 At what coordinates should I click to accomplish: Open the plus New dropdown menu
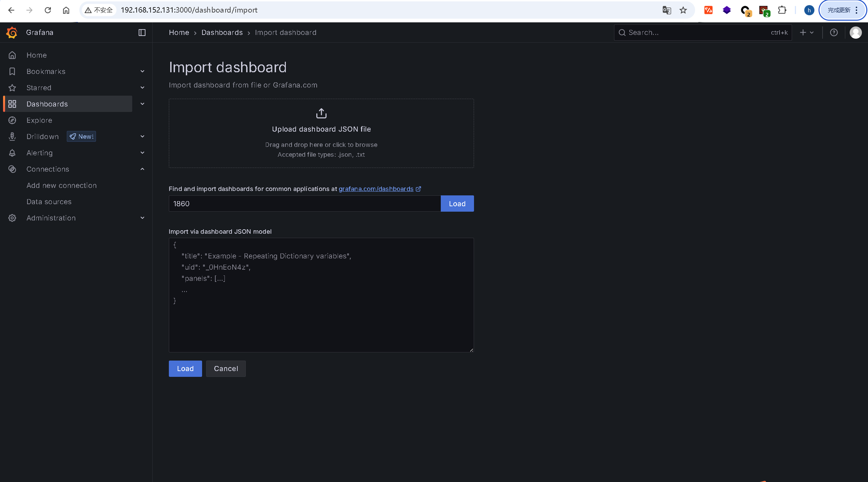click(x=807, y=33)
